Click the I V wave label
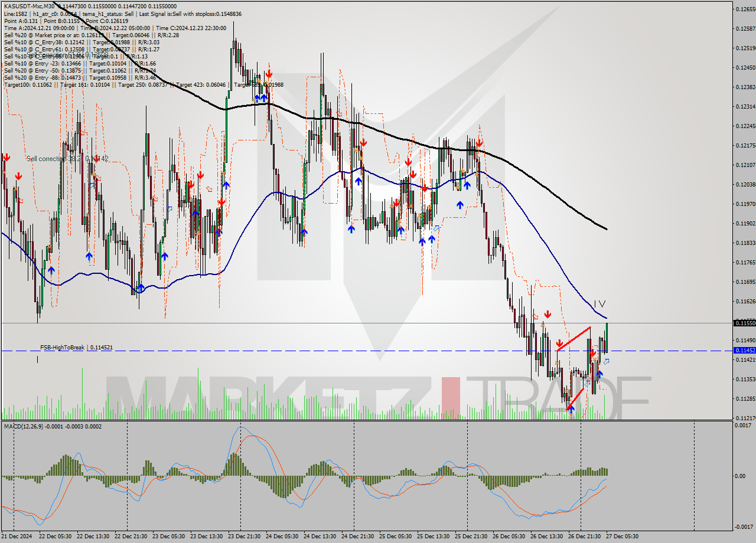756x543 pixels. click(599, 304)
